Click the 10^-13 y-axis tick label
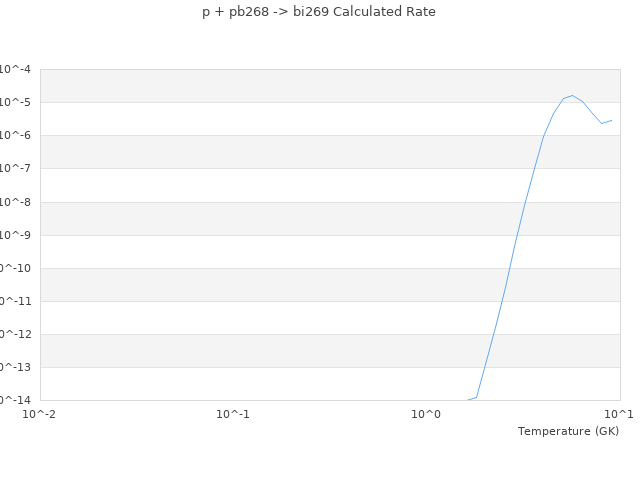 click(x=14, y=367)
